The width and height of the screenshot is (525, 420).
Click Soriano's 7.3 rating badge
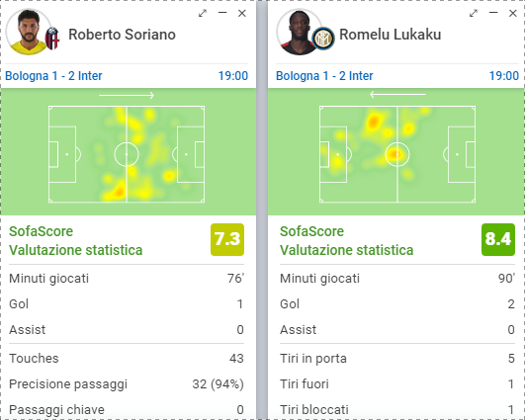[227, 239]
